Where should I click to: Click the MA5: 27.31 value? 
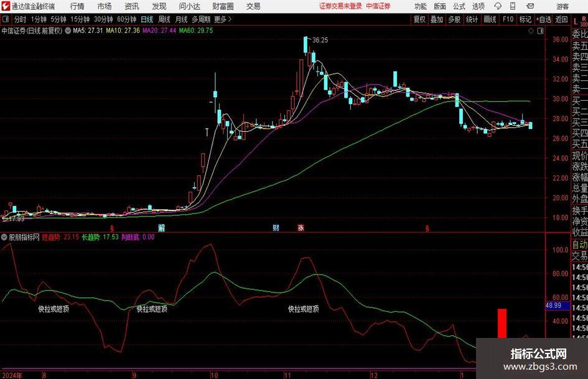[88, 30]
